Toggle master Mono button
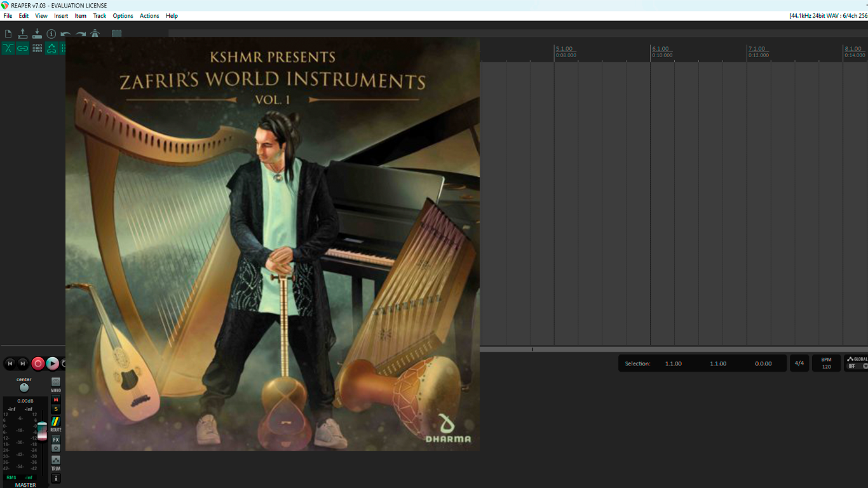 [x=56, y=382]
